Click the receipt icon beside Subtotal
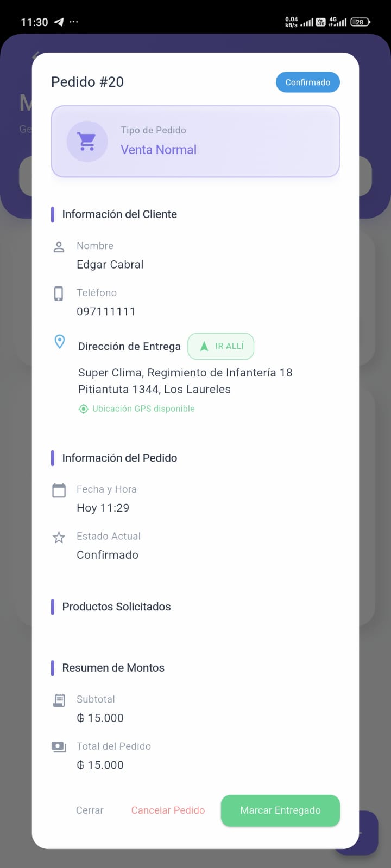Screen dimensions: 391x868 (x=59, y=700)
